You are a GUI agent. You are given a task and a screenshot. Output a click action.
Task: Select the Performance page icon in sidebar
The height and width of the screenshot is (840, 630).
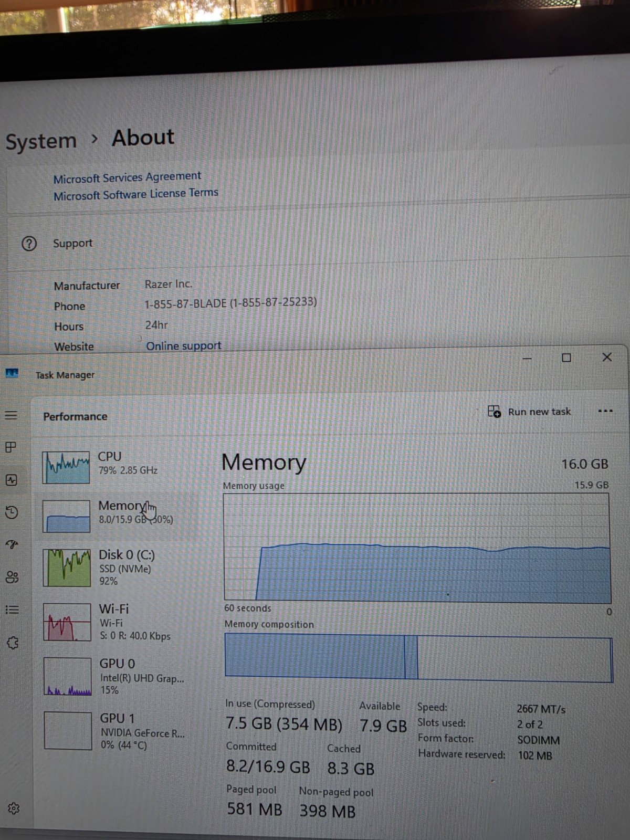point(12,480)
